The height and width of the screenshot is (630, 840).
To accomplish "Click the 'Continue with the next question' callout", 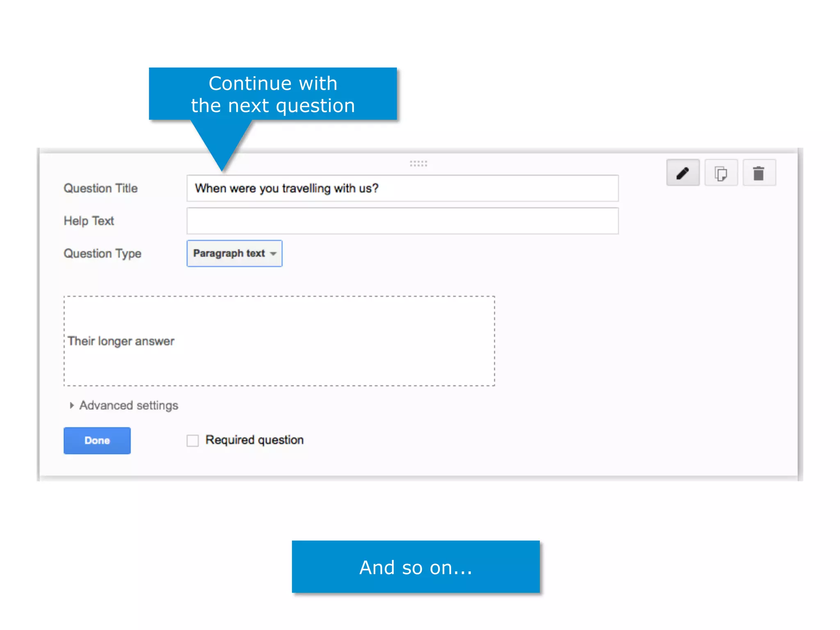I will (x=273, y=94).
